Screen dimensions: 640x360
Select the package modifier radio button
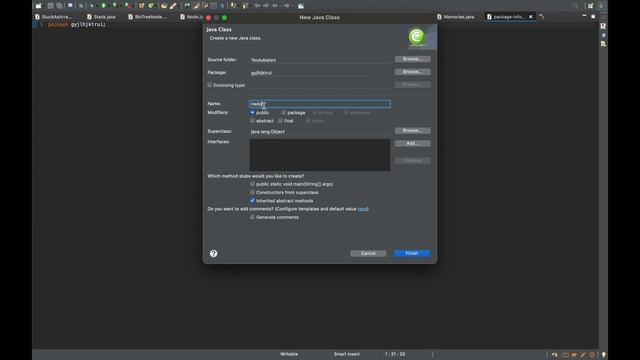tap(283, 112)
